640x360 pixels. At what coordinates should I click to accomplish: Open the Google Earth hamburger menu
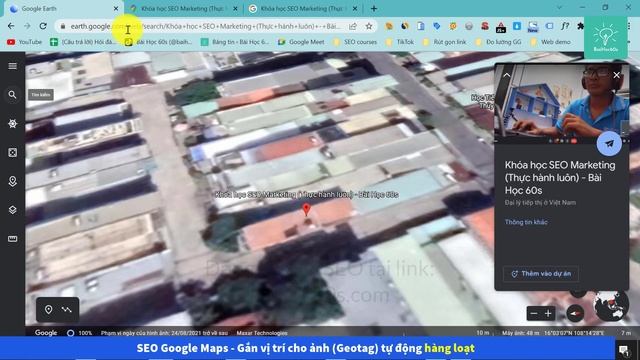click(x=13, y=66)
